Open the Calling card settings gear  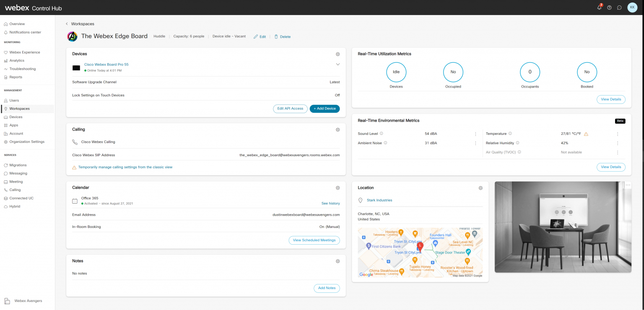(338, 129)
